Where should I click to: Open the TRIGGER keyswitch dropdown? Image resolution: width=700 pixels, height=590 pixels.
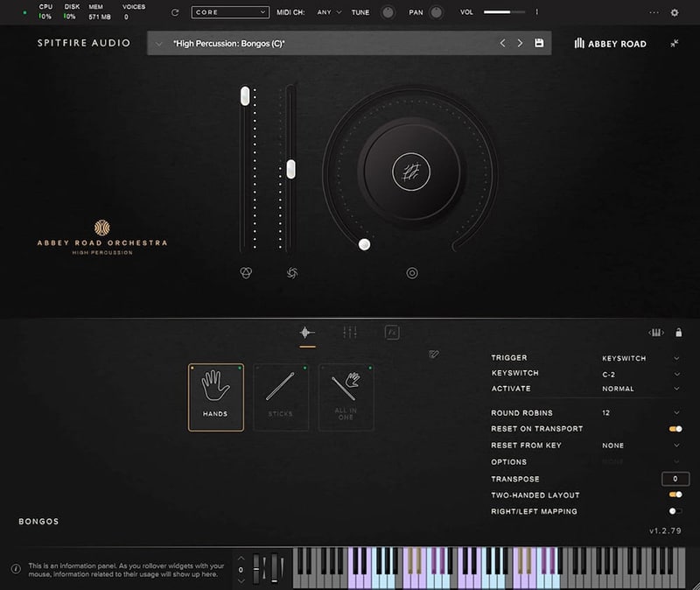coord(640,358)
